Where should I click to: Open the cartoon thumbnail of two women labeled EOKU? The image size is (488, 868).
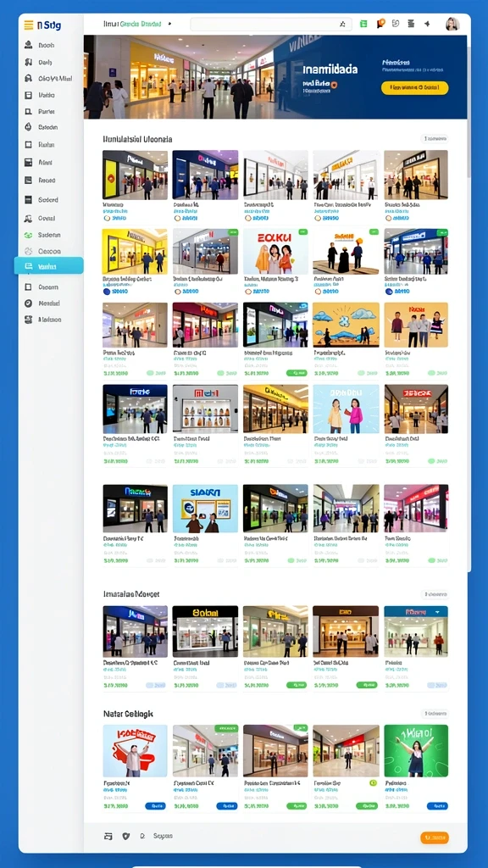(x=275, y=251)
